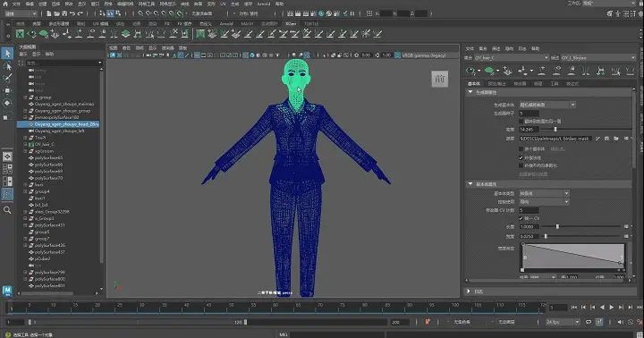Select the Paint Selection brush tool
This screenshot has height=338, width=644.
pyautogui.click(x=7, y=78)
